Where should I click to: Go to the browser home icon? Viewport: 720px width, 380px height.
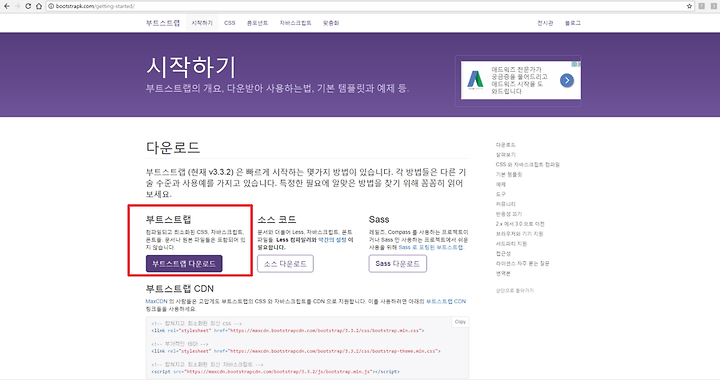click(39, 6)
